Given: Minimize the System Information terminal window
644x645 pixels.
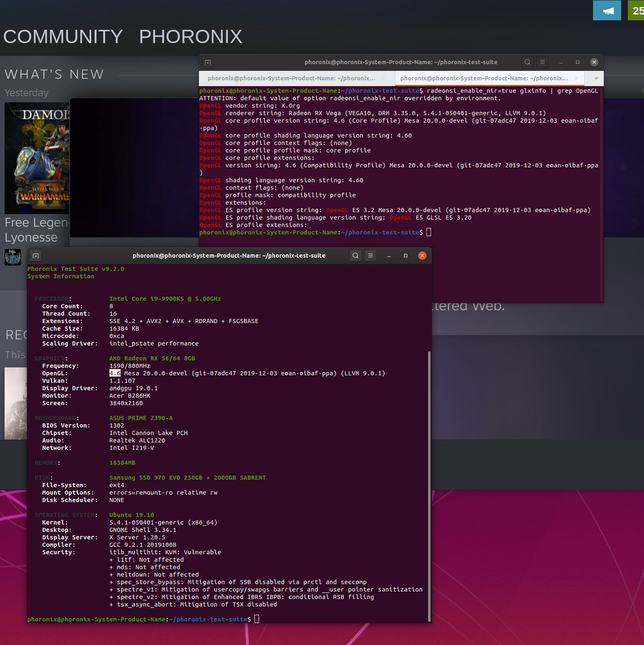Looking at the screenshot, I should (x=389, y=256).
